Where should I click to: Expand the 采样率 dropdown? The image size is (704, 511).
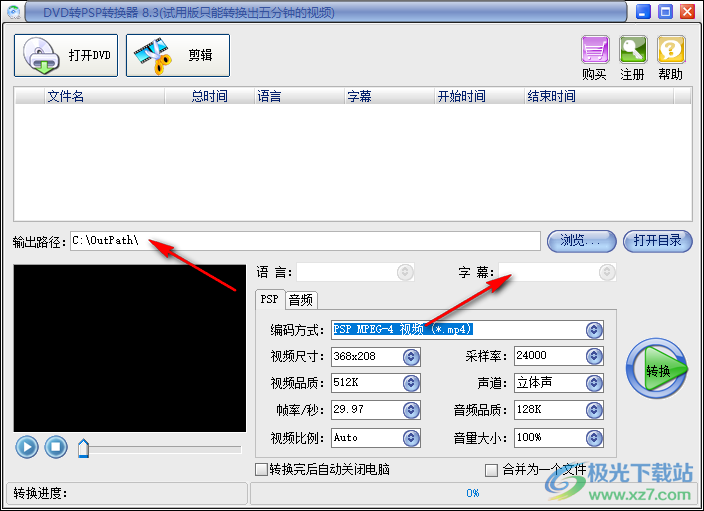(x=594, y=356)
